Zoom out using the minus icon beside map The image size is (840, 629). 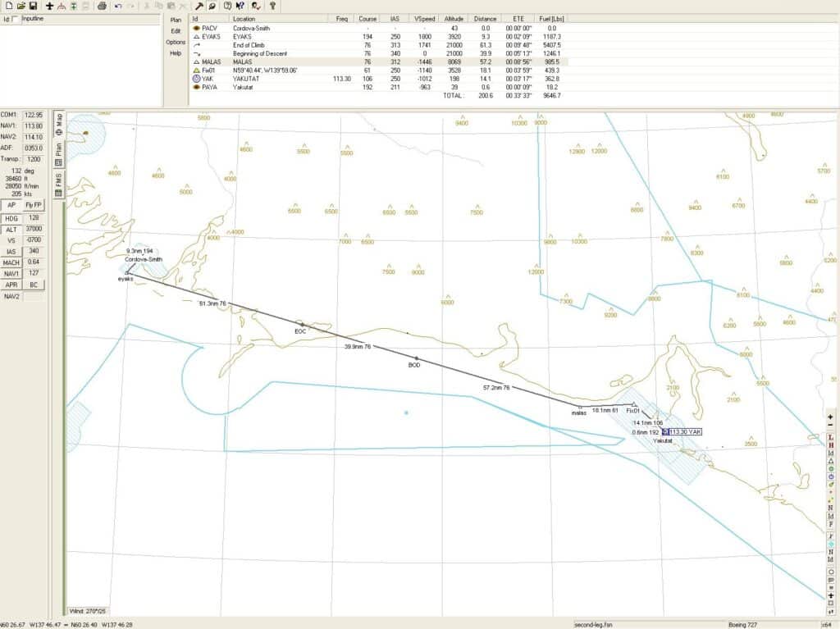[x=832, y=426]
